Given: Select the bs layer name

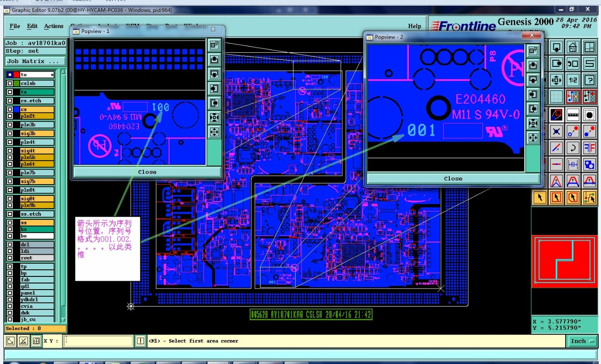Looking at the screenshot, I should pos(37,229).
